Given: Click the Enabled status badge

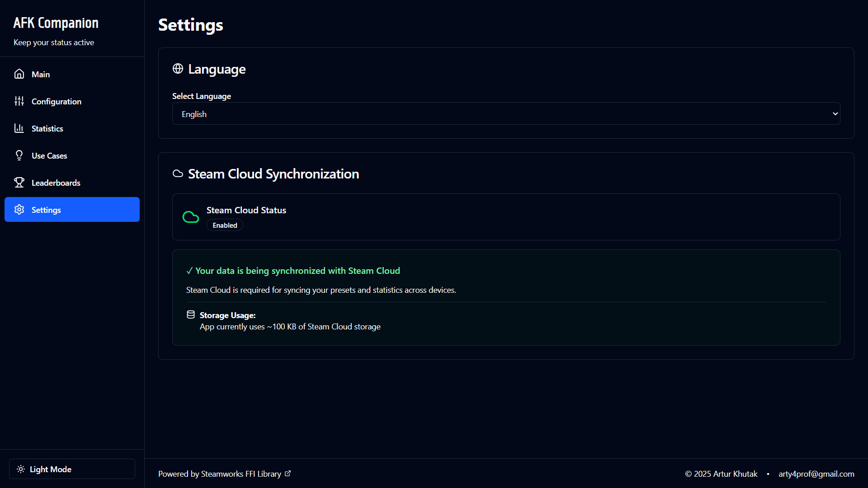Looking at the screenshot, I should [x=225, y=225].
